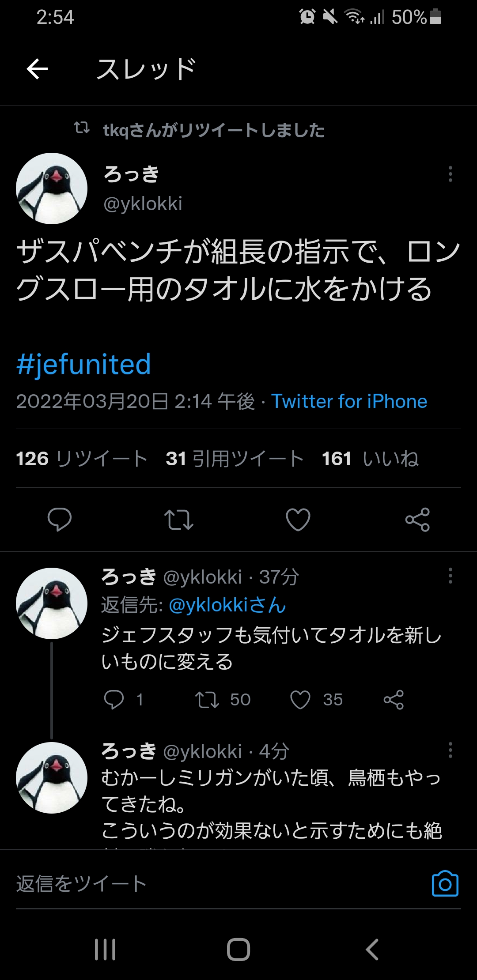Open options menu on the 4分 reply
Image resolution: width=477 pixels, height=980 pixels.
click(x=450, y=750)
